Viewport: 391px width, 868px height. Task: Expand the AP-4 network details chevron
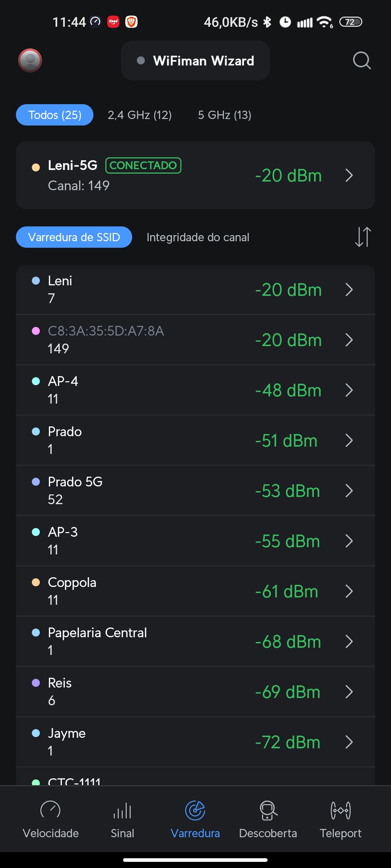click(x=349, y=390)
